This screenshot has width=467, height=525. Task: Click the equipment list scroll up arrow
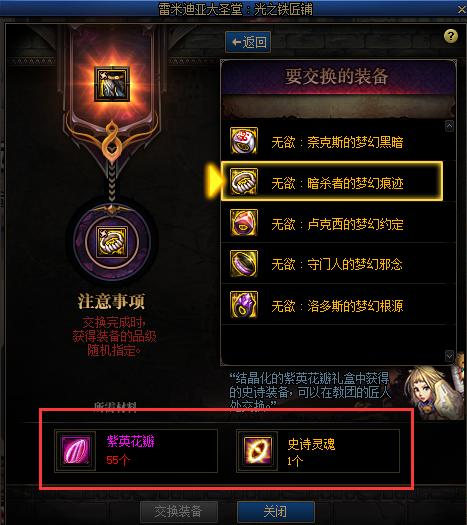tap(449, 126)
